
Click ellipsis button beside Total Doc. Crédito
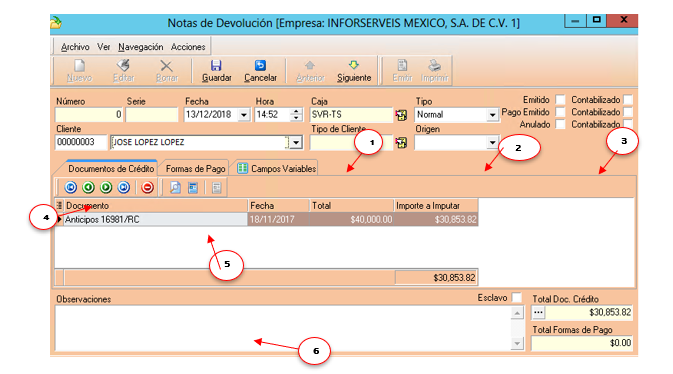(x=539, y=313)
